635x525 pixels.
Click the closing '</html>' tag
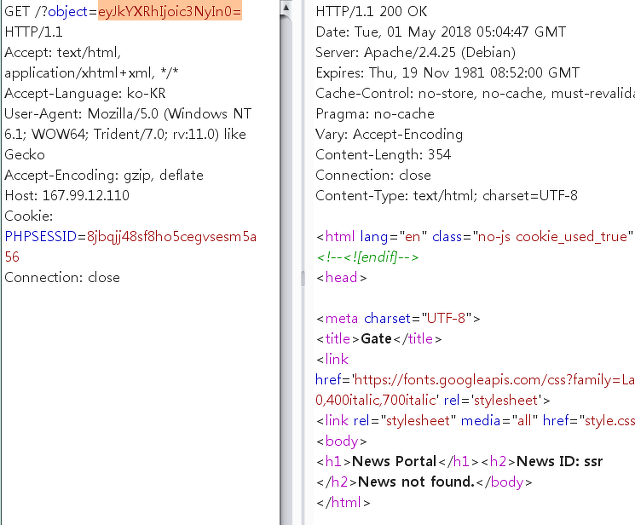tap(343, 502)
